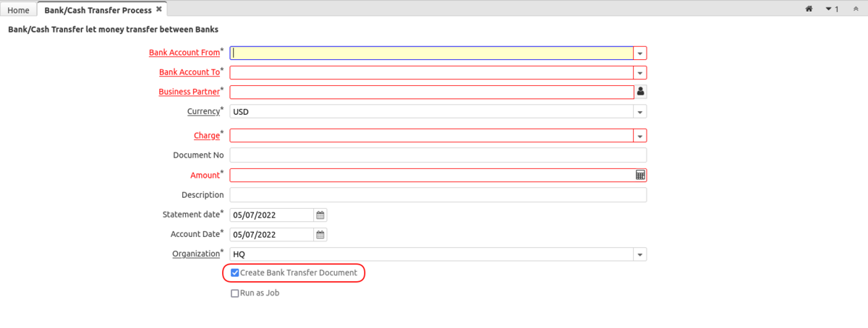
Task: Collapse header using double chevron icon
Action: [856, 9]
